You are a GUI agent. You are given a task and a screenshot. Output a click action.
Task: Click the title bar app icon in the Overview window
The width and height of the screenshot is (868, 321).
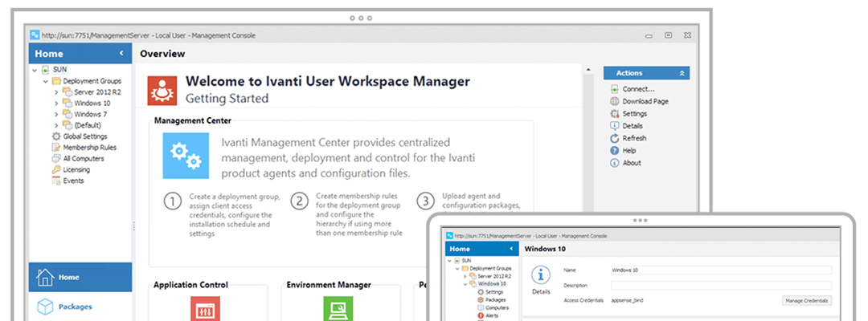pos(35,35)
